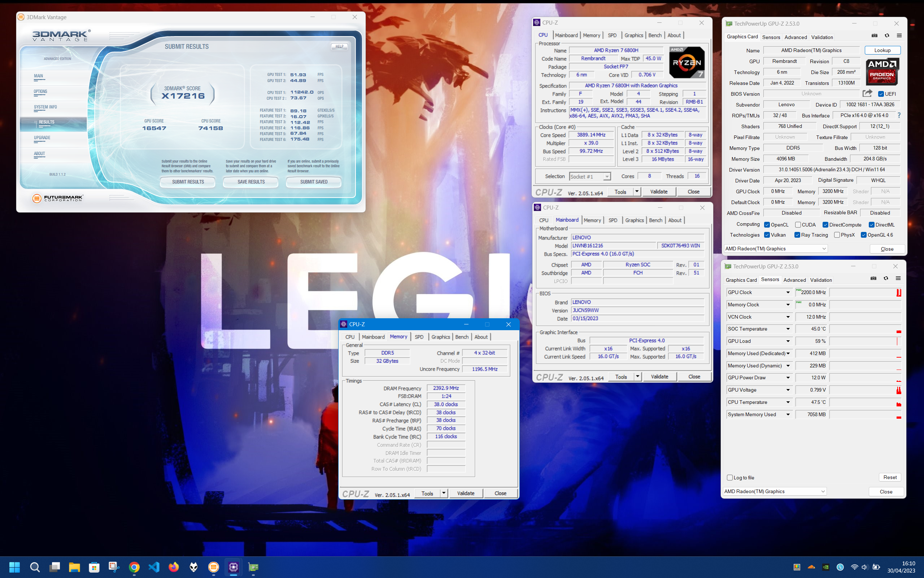Open the battery tray icon
Screen dimensions: 924x578
[x=877, y=567]
